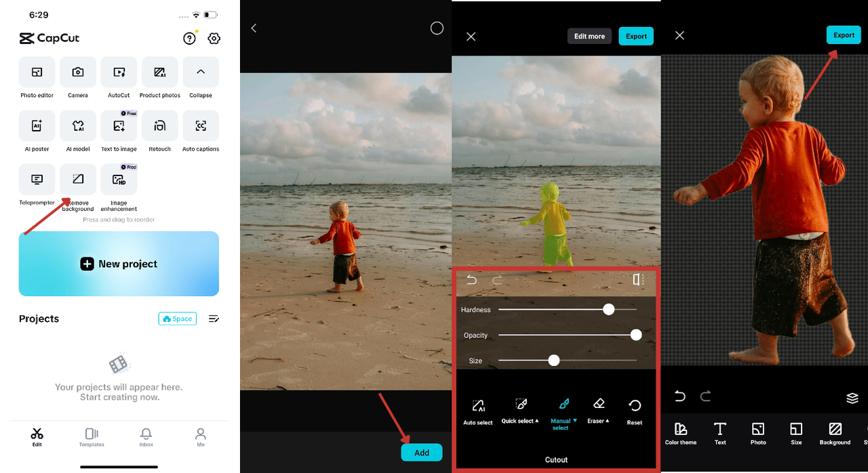Adjust the Hardness slider

(x=568, y=310)
